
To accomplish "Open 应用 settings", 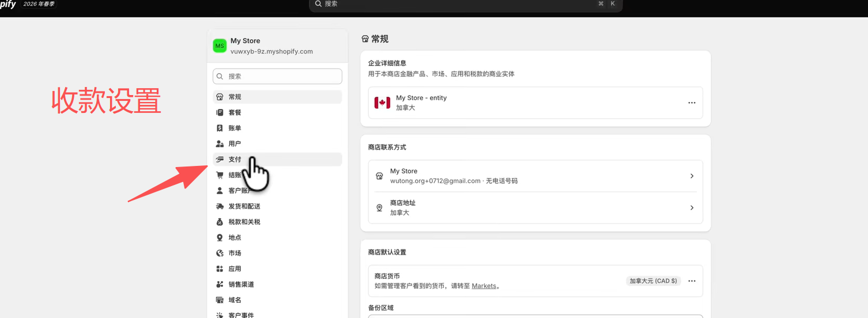I will tap(277, 268).
